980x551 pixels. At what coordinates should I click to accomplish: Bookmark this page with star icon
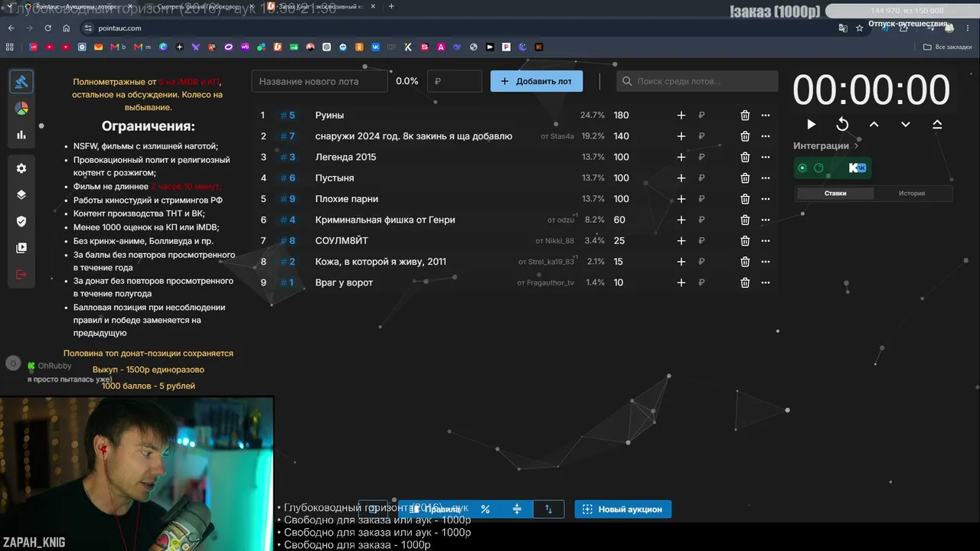860,28
